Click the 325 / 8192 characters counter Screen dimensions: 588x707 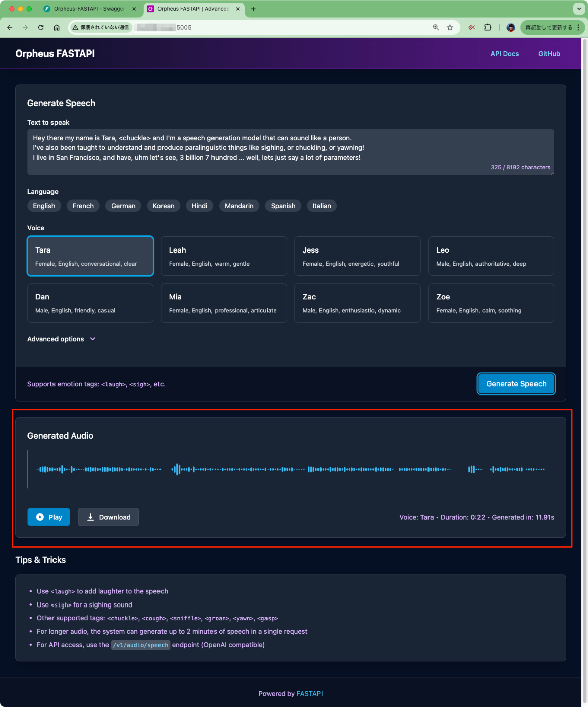[520, 167]
